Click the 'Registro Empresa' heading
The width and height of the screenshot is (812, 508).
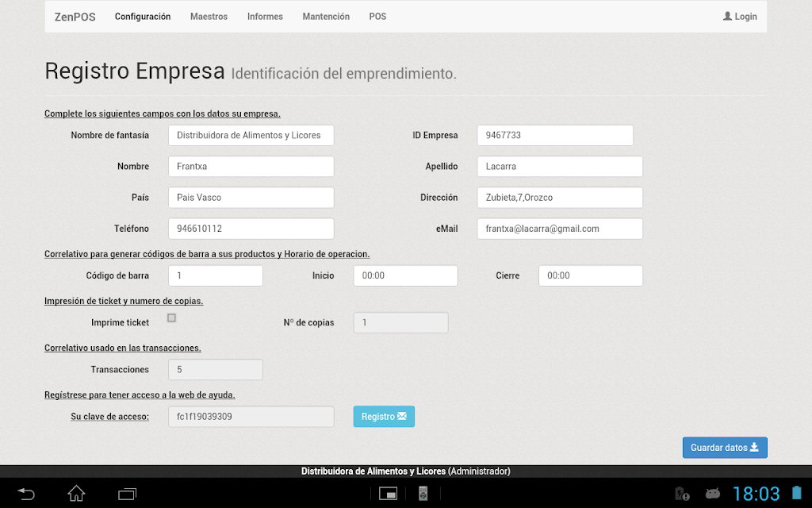click(135, 71)
